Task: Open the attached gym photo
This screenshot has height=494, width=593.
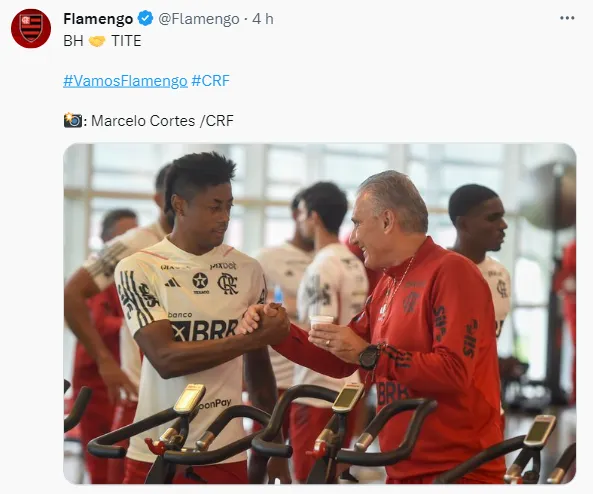Action: (x=320, y=313)
